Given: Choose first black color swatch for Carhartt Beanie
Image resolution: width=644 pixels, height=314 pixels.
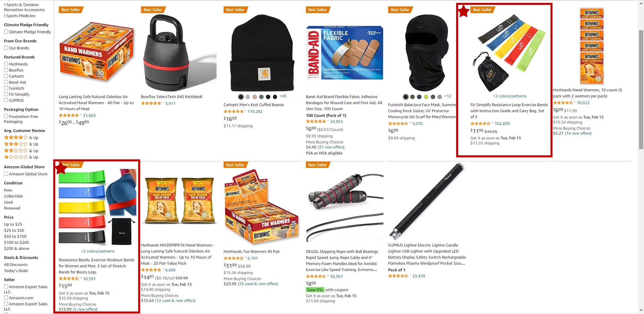Looking at the screenshot, I should click(241, 97).
